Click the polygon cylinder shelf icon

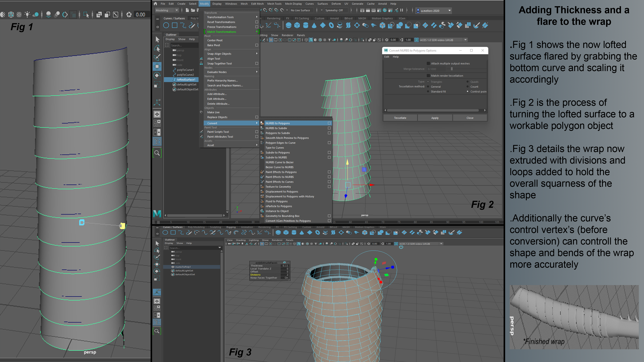(306, 25)
